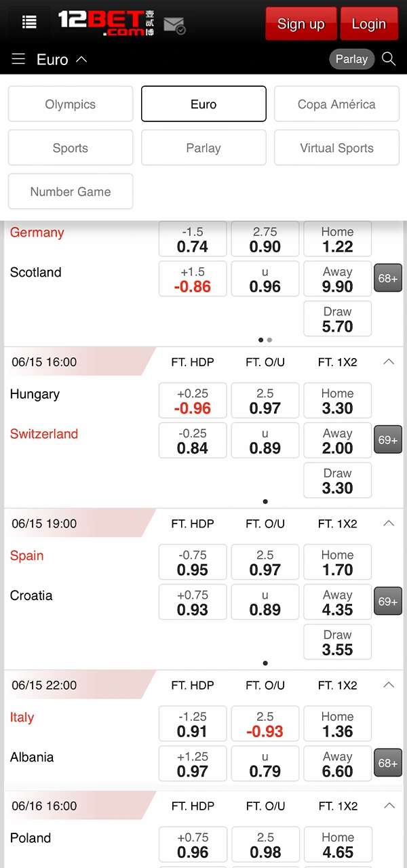Click the Login button
The height and width of the screenshot is (868, 407).
369,24
